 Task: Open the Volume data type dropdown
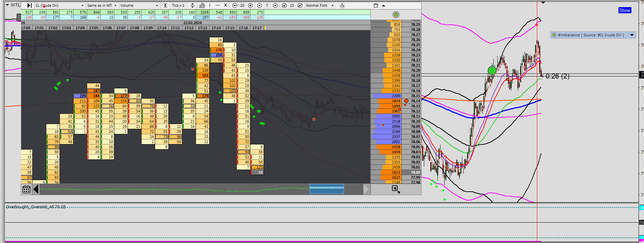(139, 5)
